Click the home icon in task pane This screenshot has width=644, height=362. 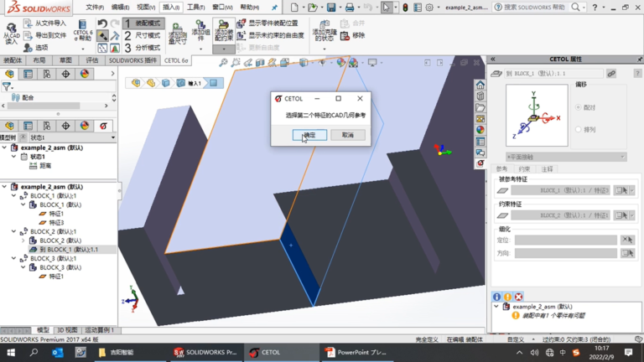pos(480,85)
